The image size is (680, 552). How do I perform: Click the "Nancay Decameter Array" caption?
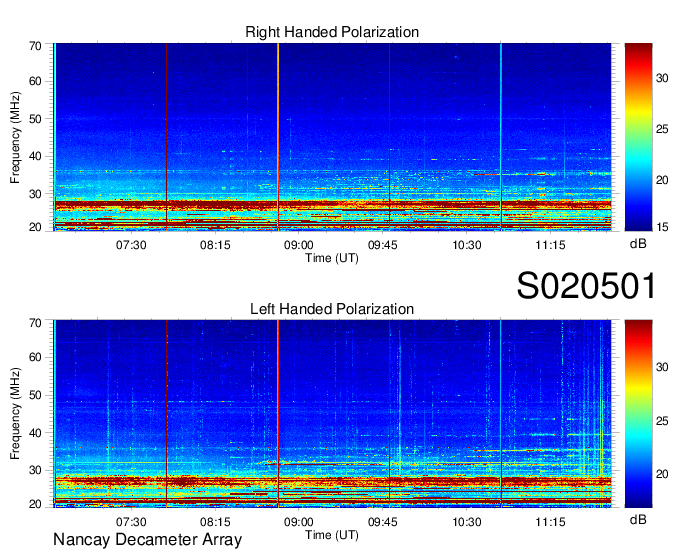coord(147,540)
